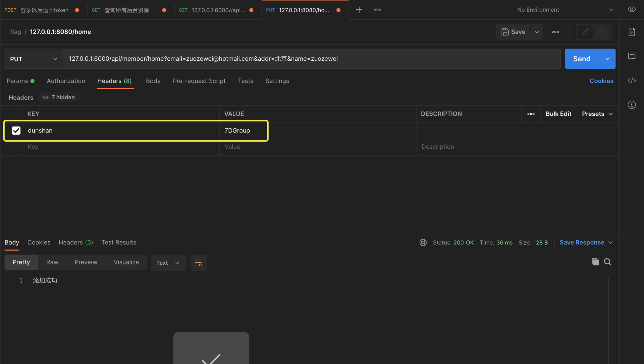Open the Settings tab
Viewport: 644px width, 364px height.
[277, 81]
